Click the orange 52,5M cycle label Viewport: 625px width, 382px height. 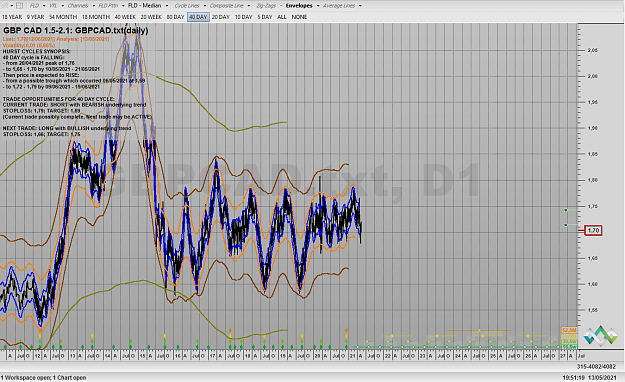[569, 330]
